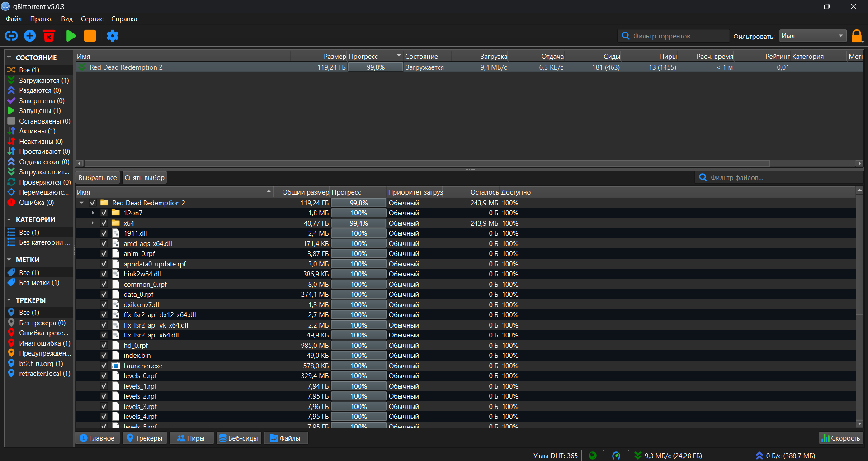Toggle checkbox for the 12on7 folder
Screen dimensions: 868x461
[104, 213]
